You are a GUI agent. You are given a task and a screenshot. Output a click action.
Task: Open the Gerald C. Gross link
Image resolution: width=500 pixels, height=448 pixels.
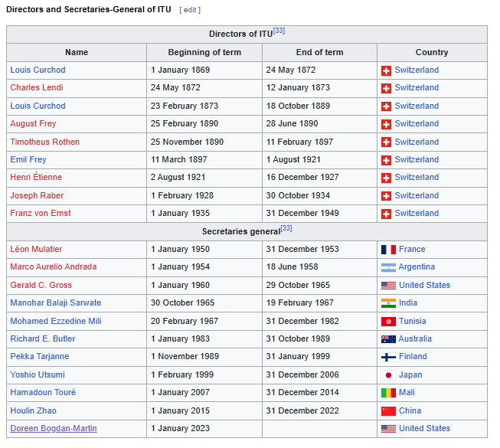click(x=41, y=285)
